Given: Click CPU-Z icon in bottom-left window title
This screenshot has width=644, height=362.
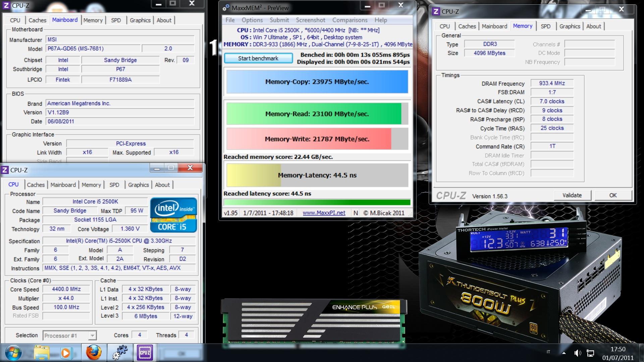Looking at the screenshot, I should (x=5, y=170).
